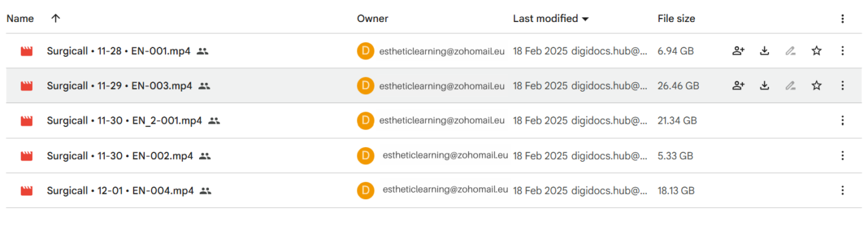Click share icon for EN-003.mp4 row
Viewport: 868px width, 248px height.
(x=738, y=86)
